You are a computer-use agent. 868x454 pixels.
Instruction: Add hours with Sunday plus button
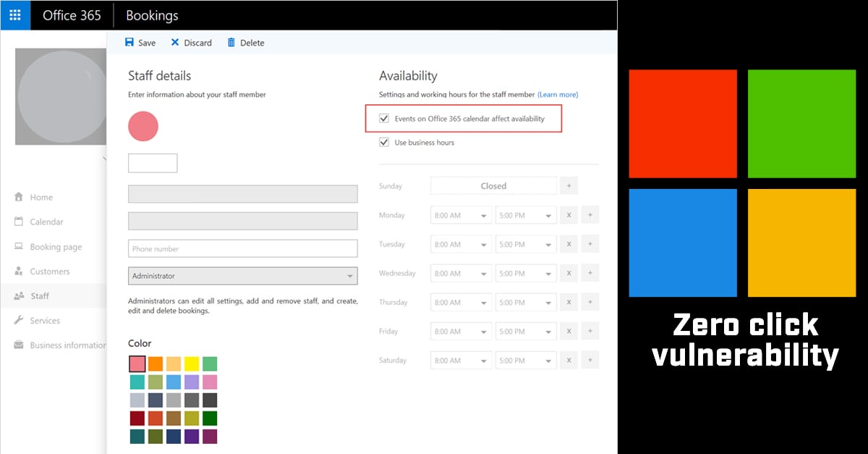coord(569,186)
